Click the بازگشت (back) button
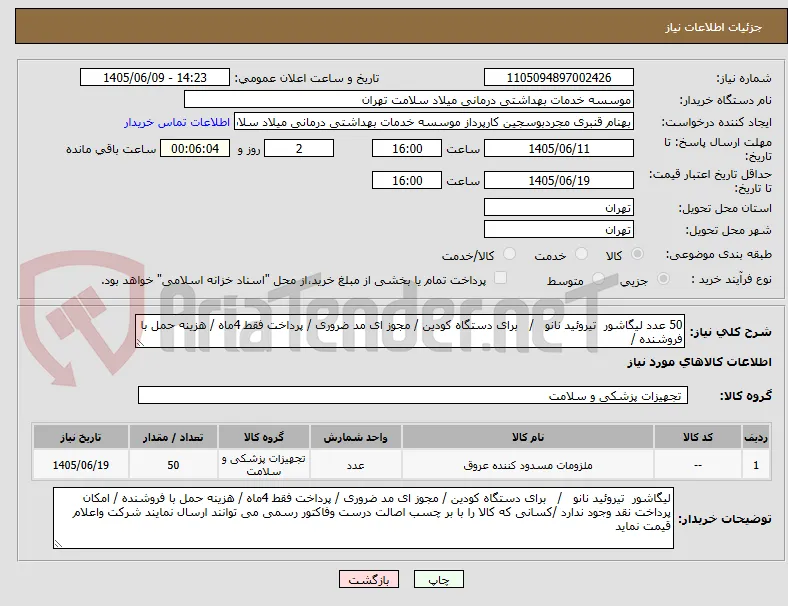 click(x=369, y=579)
